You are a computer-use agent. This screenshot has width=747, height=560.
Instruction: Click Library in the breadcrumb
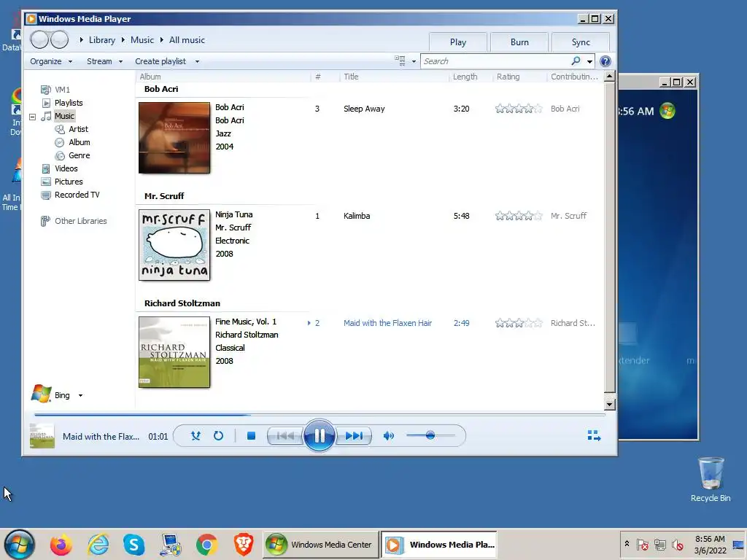click(x=102, y=40)
